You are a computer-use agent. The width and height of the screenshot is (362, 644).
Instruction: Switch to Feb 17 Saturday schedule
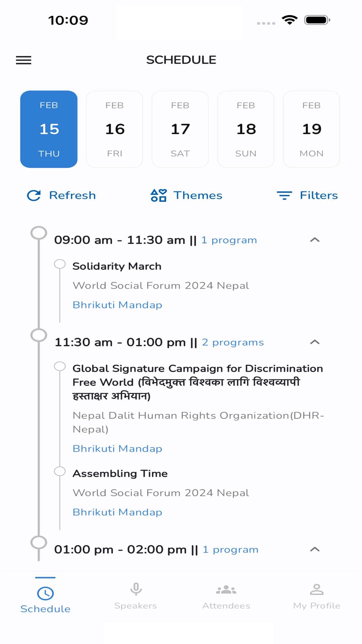(180, 129)
